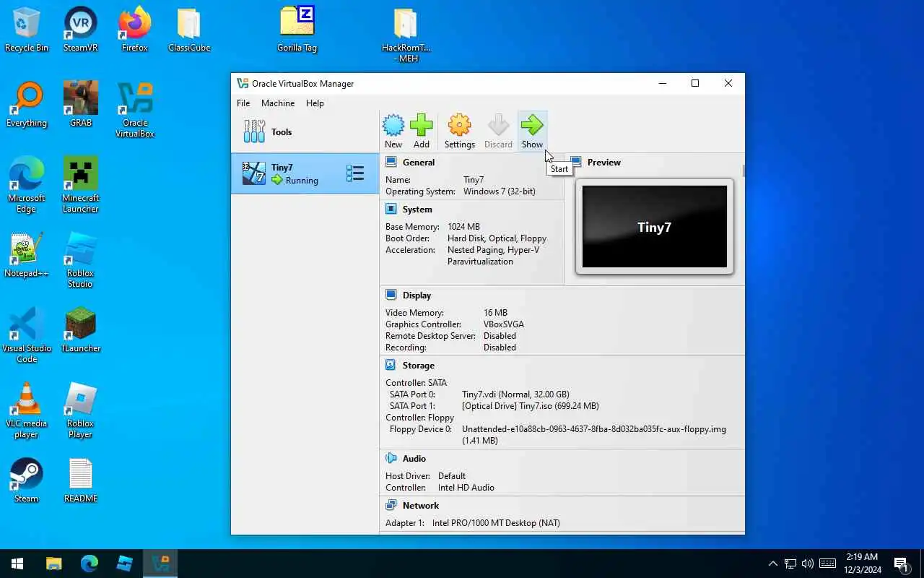The height and width of the screenshot is (578, 924).
Task: Select the HackRomT... - MEH folder icon
Action: click(406, 35)
